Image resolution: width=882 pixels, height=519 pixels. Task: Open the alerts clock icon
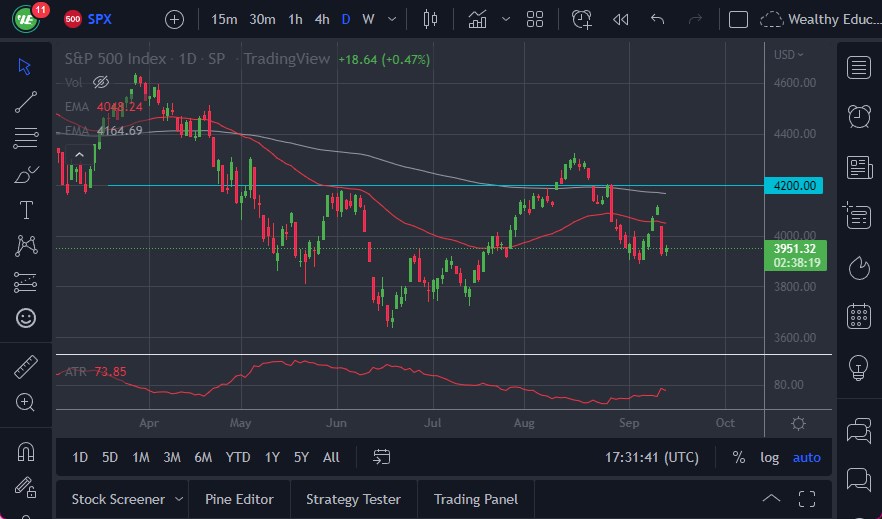858,116
